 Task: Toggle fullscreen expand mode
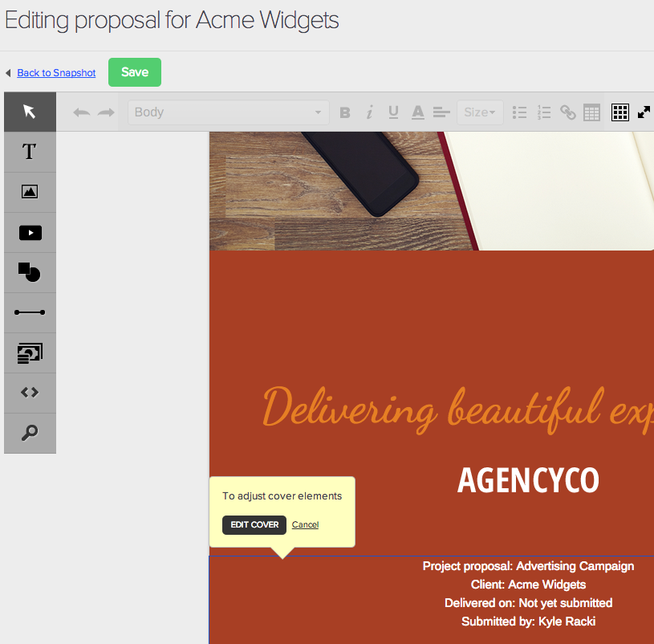point(644,112)
